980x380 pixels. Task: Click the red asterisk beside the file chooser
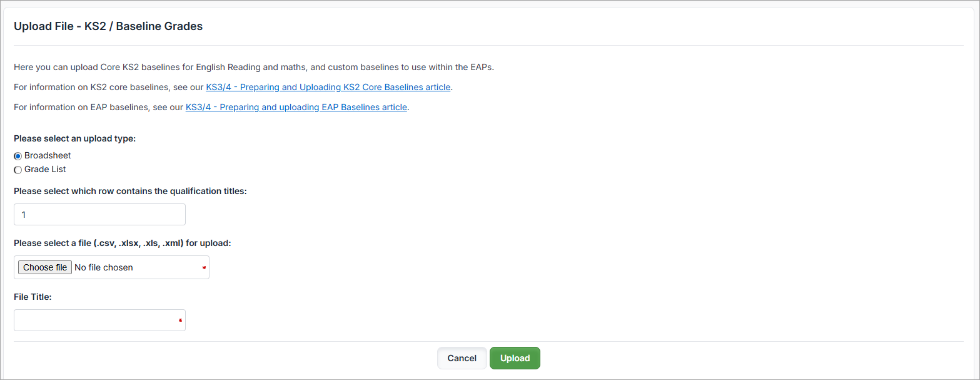[x=204, y=268]
